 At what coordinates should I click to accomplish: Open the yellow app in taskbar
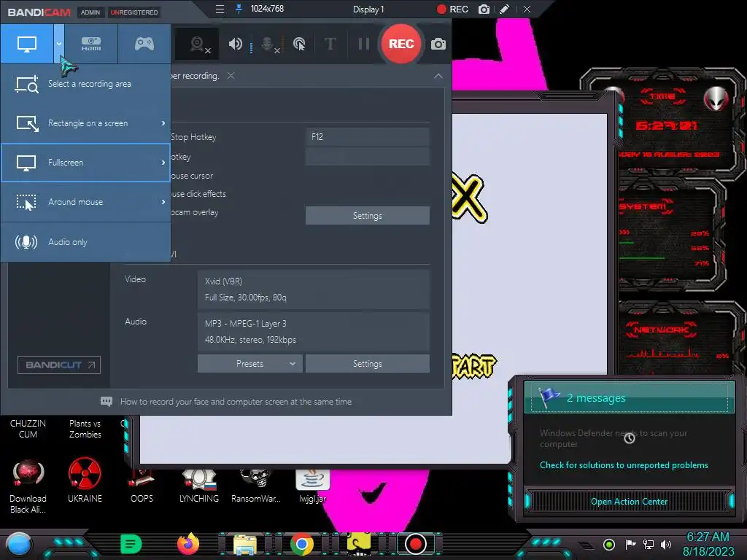coord(359,544)
